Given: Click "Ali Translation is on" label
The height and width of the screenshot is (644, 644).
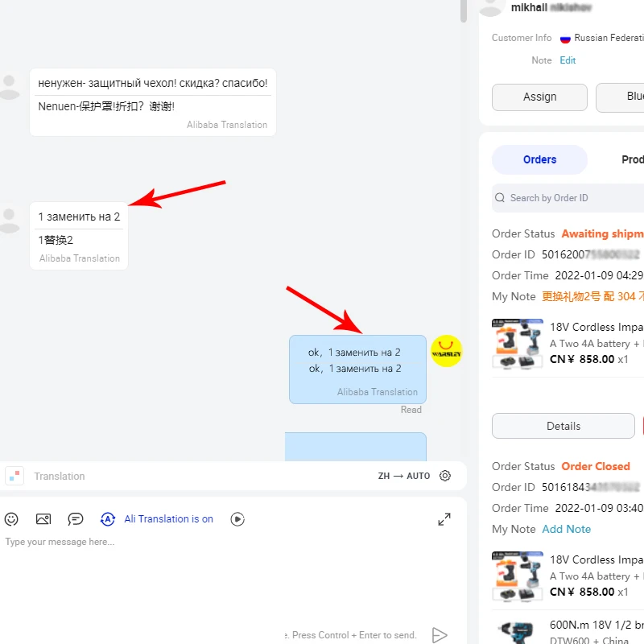Looking at the screenshot, I should click(x=169, y=519).
